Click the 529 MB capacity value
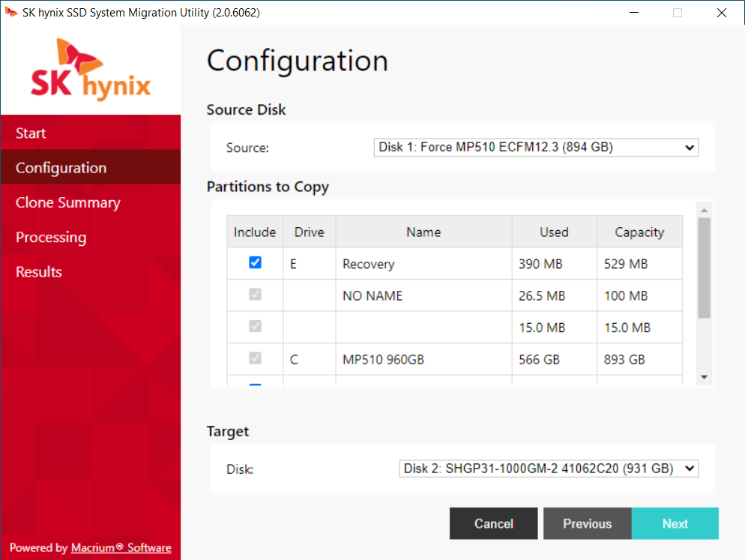The width and height of the screenshot is (745, 560). (x=626, y=264)
